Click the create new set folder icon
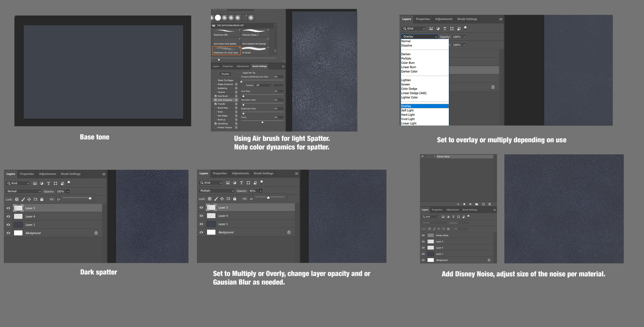Screen dimensions: 644x327 point(477,204)
